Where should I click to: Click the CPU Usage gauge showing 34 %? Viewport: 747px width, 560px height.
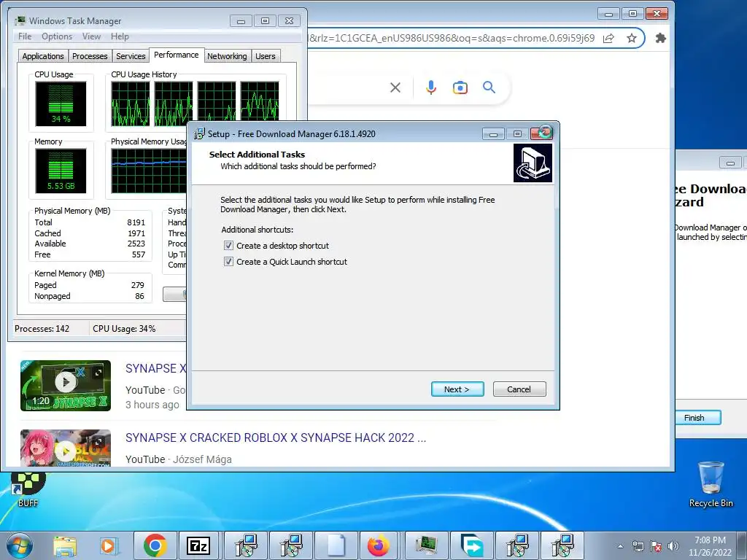[61, 104]
